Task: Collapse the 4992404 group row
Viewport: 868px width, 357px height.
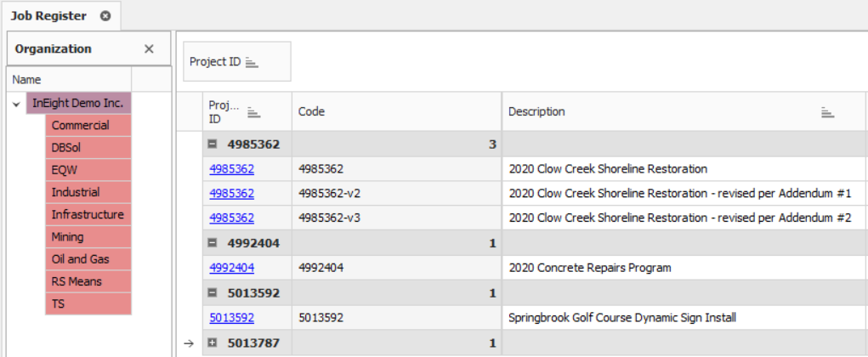Action: point(213,243)
